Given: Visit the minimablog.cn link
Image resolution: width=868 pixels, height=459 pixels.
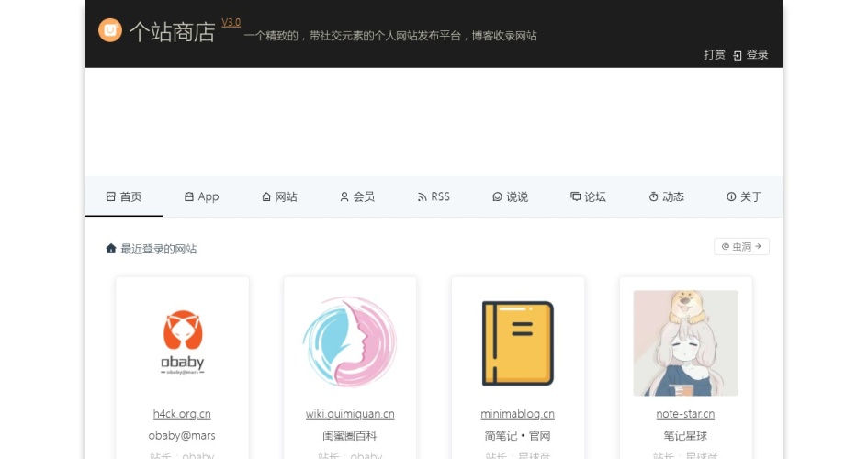Looking at the screenshot, I should [518, 414].
